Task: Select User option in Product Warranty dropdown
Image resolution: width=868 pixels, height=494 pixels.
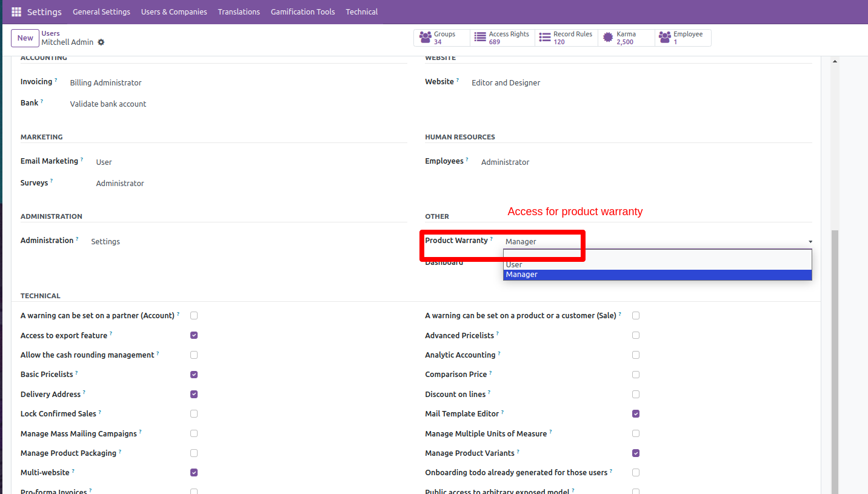Action: (x=514, y=265)
